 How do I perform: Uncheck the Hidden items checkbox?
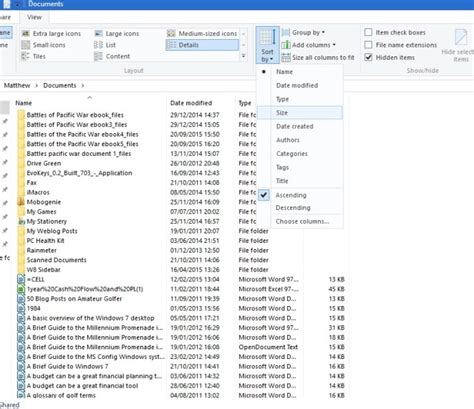pos(368,57)
